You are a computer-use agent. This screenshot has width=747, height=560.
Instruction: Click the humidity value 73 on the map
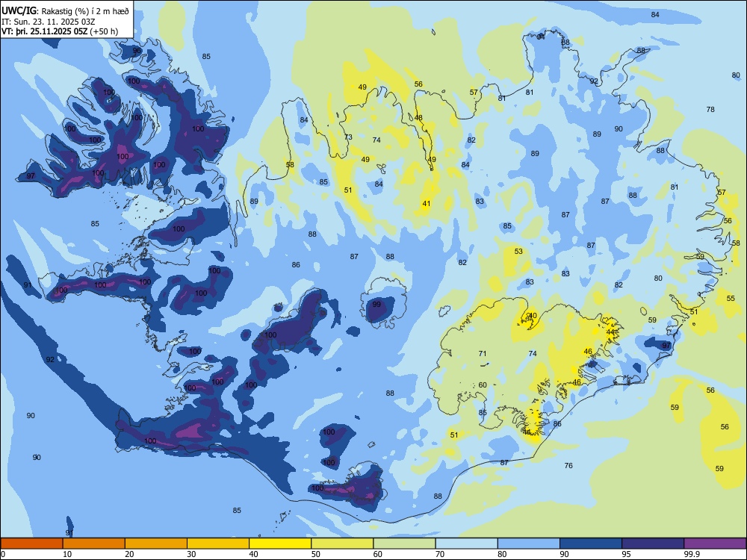pyautogui.click(x=348, y=137)
